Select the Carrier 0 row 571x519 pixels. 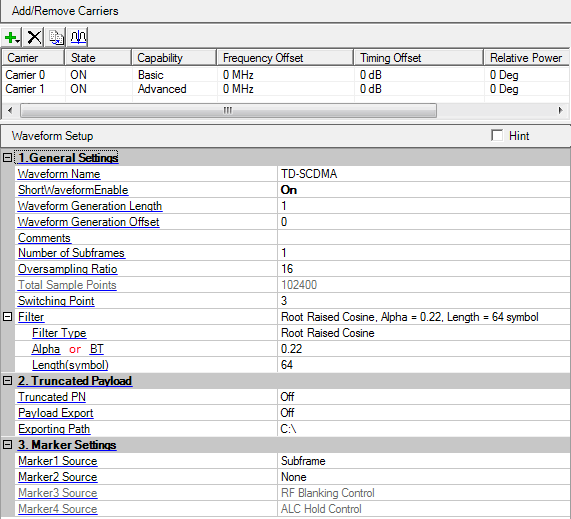(286, 75)
